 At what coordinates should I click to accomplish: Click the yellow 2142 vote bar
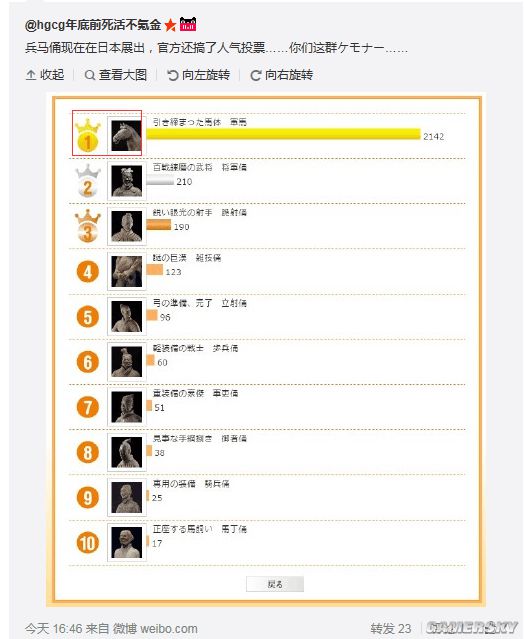click(283, 134)
